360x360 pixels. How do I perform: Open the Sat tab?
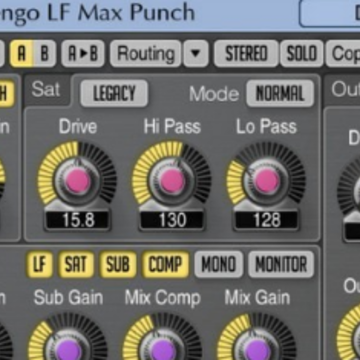(x=46, y=90)
